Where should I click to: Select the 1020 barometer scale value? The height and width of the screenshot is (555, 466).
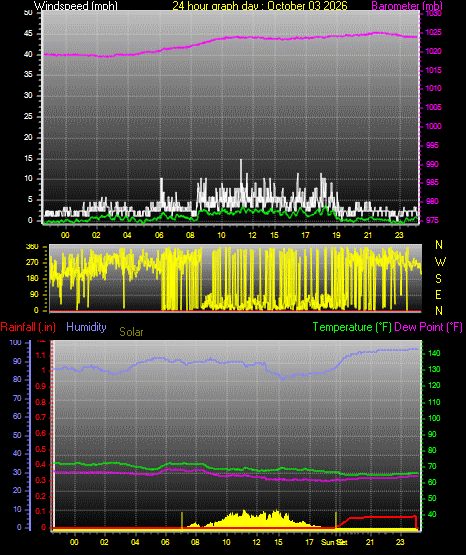point(433,52)
